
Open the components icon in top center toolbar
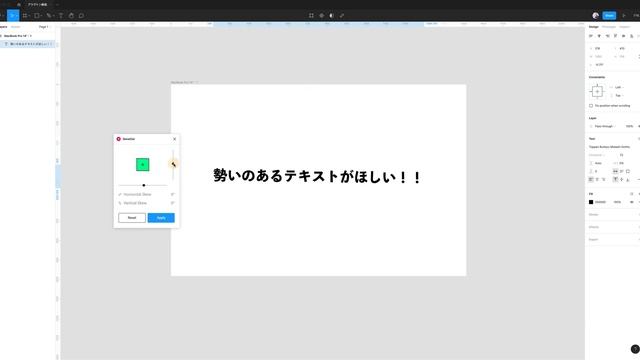311,16
